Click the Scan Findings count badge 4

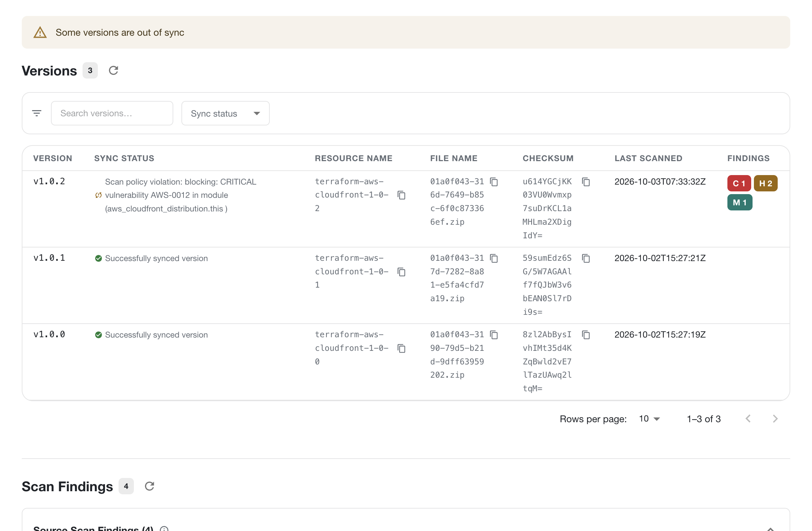click(x=126, y=486)
